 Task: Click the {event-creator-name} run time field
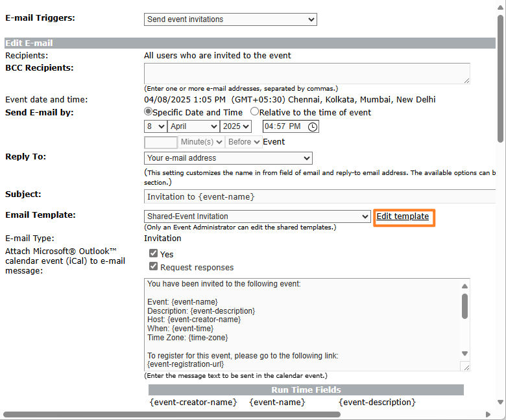[x=193, y=402]
